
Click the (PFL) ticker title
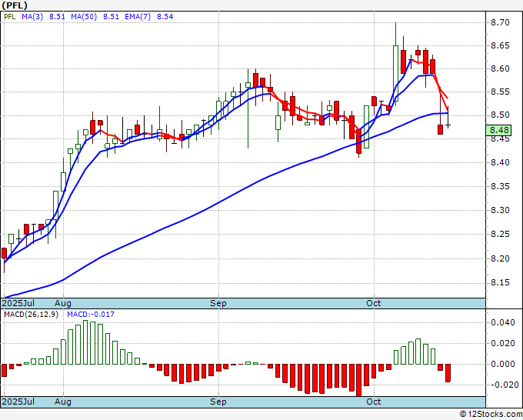[x=15, y=5]
